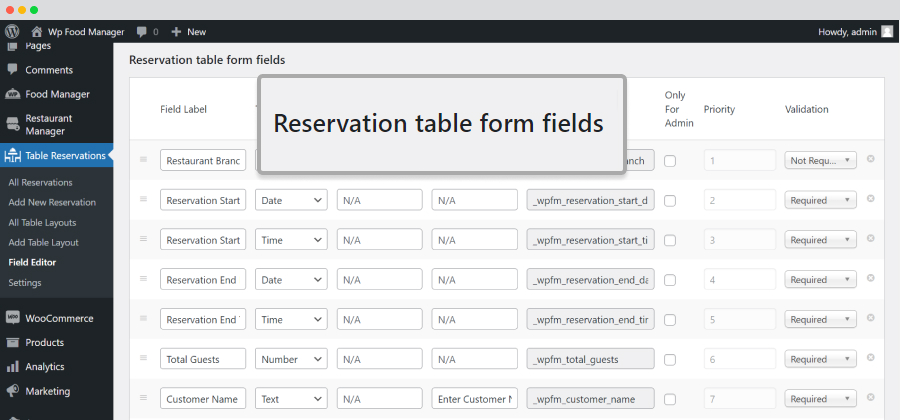Viewport: 900px width, 420px height.
Task: Open Table Reservations Settings
Action: click(x=25, y=283)
